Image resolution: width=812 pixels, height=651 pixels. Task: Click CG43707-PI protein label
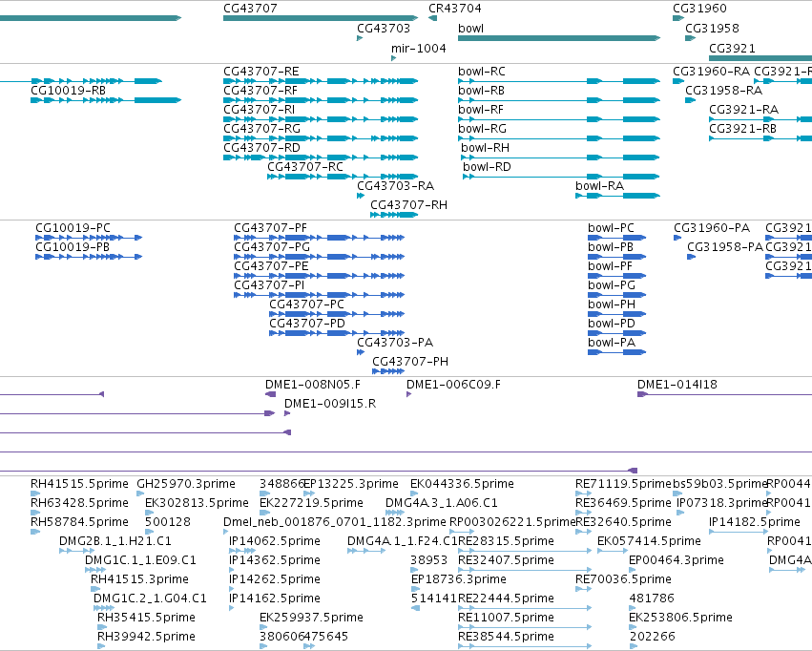[269, 285]
